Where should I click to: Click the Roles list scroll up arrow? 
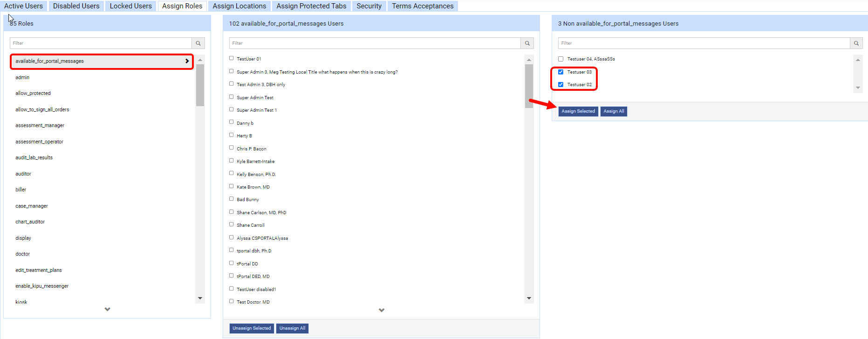[x=200, y=60]
